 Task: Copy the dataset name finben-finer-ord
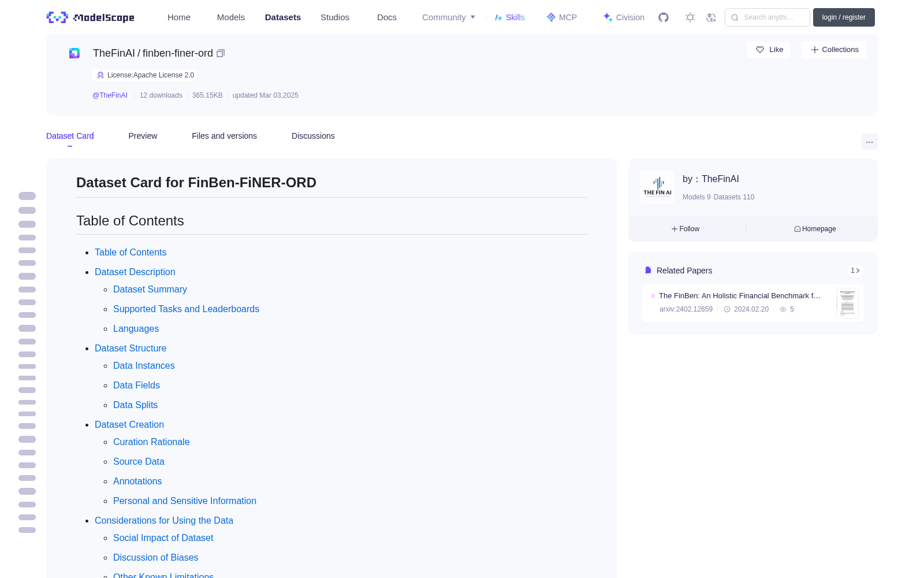pos(221,53)
